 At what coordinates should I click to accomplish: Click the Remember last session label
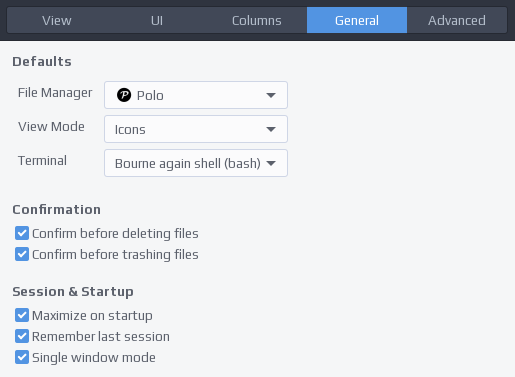[101, 336]
